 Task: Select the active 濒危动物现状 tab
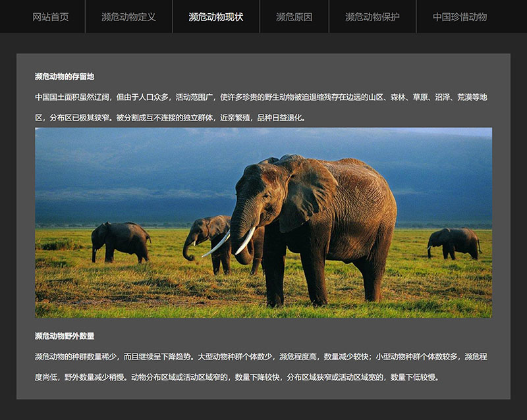tap(216, 16)
